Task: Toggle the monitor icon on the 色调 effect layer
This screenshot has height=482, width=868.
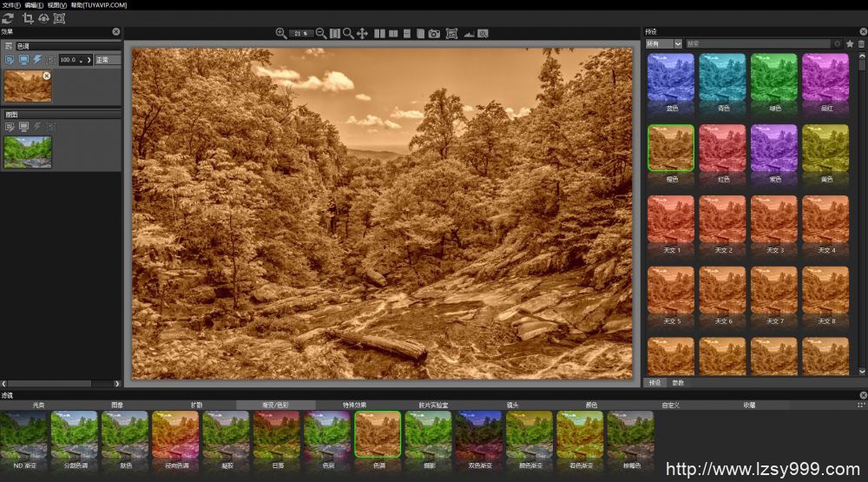Action: point(23,60)
